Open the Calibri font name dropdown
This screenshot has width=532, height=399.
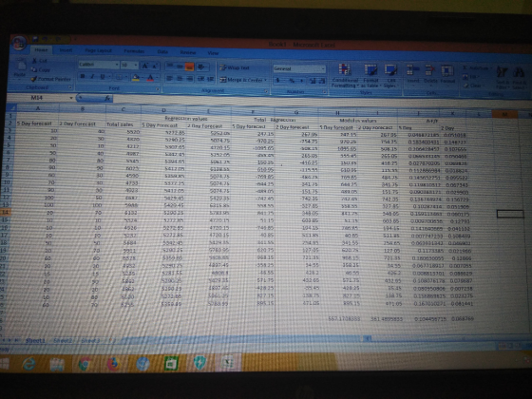pyautogui.click(x=117, y=65)
